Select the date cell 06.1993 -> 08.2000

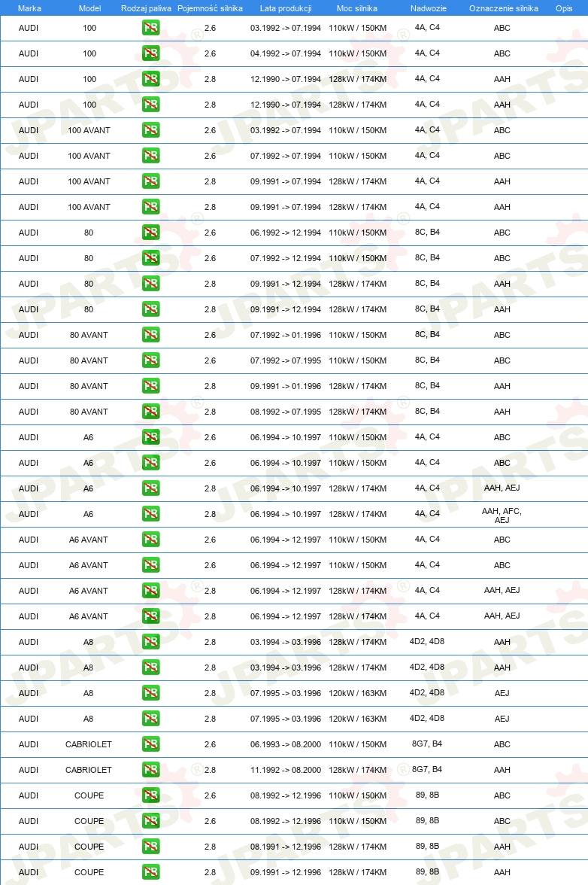[x=286, y=744]
